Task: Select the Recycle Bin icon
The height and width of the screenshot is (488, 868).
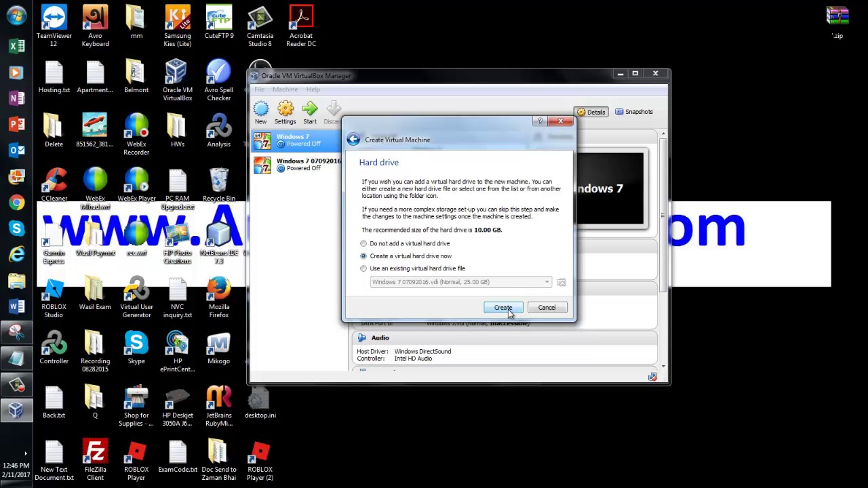Action: [x=219, y=185]
